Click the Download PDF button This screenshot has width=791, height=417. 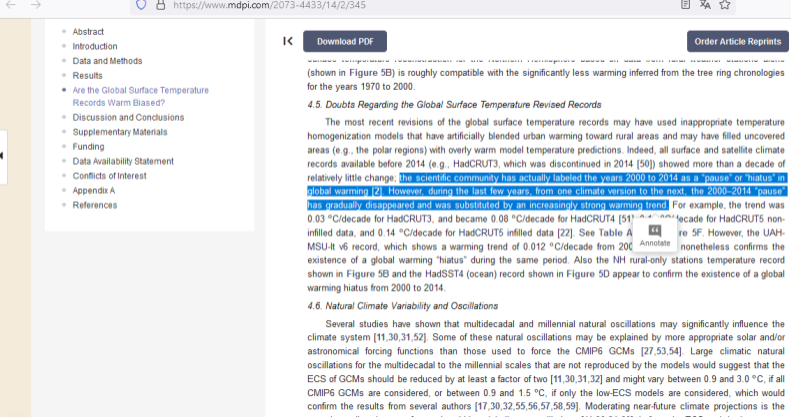(345, 41)
